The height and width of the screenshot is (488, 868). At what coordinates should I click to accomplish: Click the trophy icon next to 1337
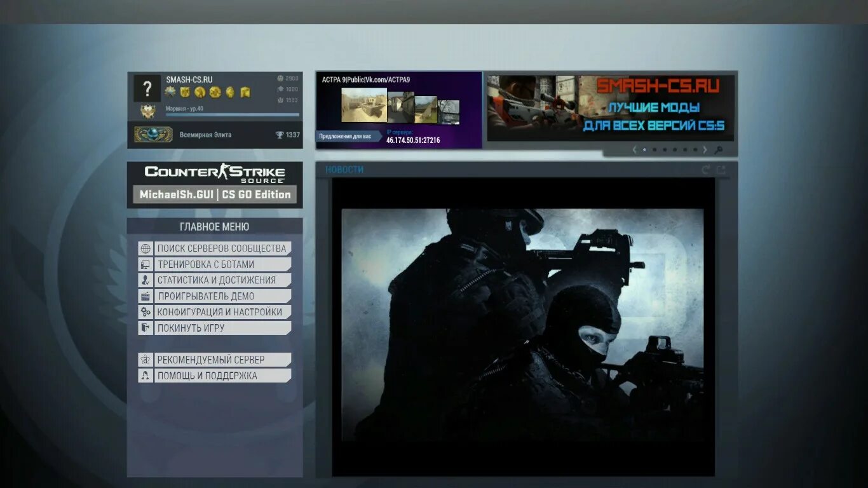point(280,135)
